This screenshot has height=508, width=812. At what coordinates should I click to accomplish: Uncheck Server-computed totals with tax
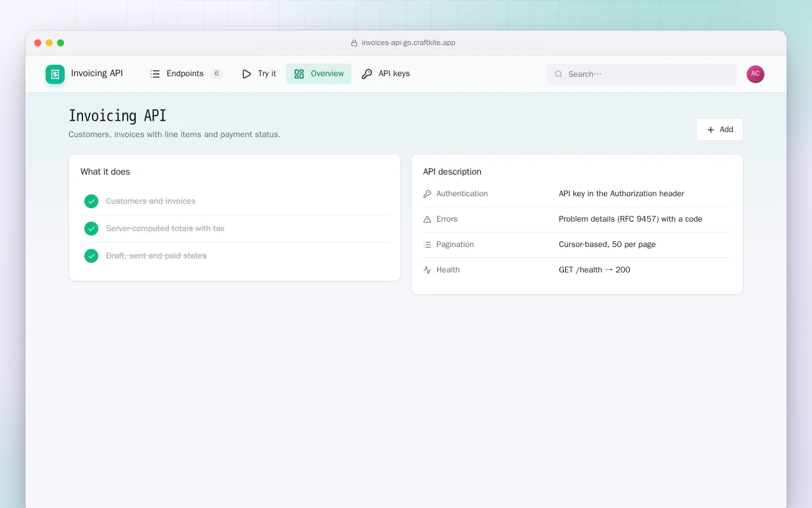(x=91, y=229)
